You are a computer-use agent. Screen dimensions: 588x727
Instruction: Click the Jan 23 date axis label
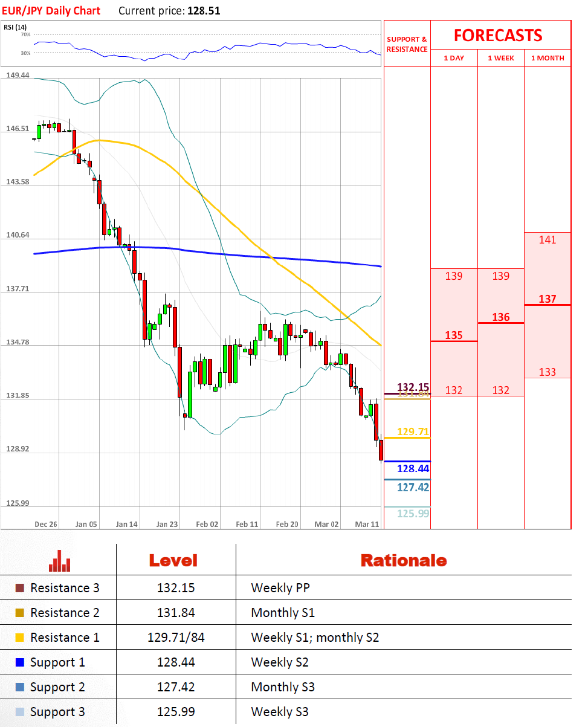click(167, 524)
